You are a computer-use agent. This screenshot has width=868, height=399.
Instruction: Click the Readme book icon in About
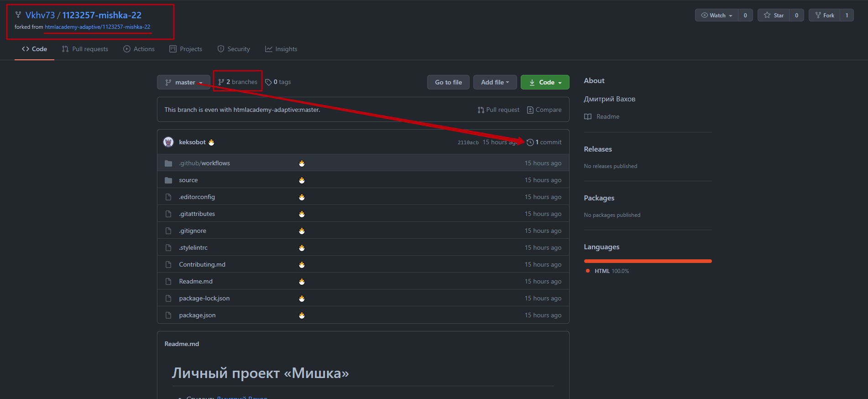[x=588, y=116]
